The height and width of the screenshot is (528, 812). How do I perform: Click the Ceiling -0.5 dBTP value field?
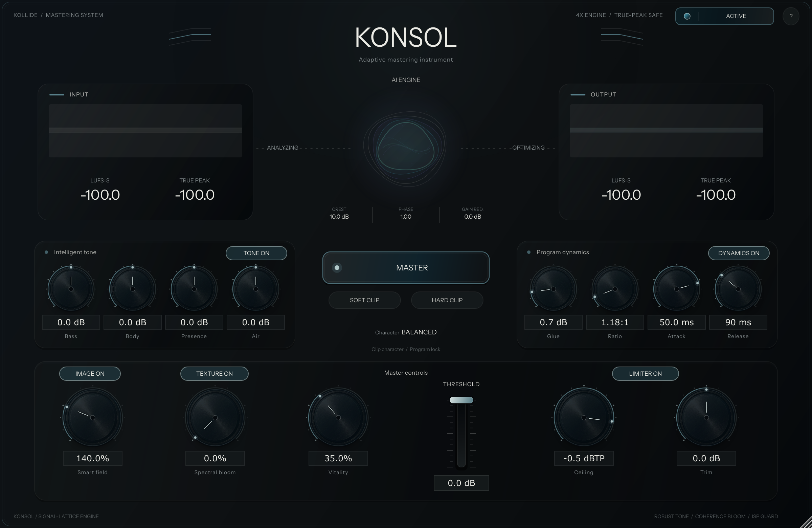tap(584, 458)
